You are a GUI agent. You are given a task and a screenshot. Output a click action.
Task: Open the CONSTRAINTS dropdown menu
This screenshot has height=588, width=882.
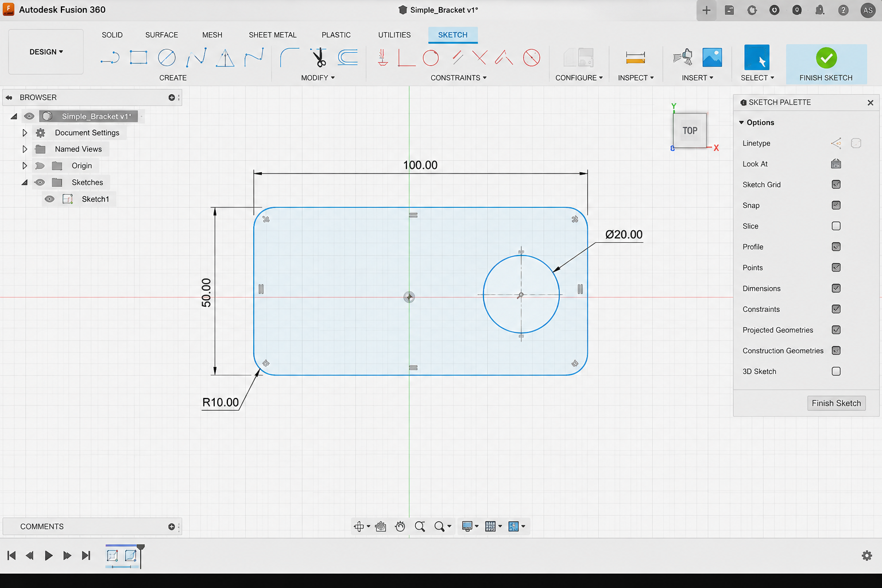(458, 78)
